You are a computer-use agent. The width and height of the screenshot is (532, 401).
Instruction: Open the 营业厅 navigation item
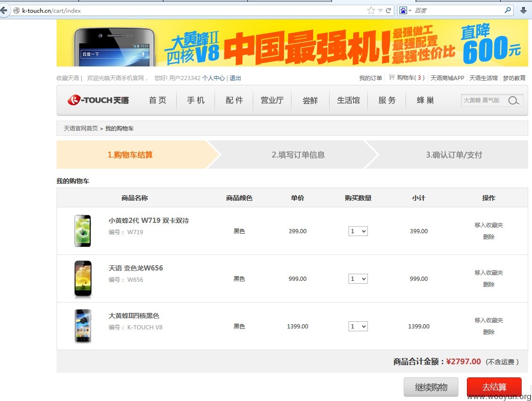[272, 100]
